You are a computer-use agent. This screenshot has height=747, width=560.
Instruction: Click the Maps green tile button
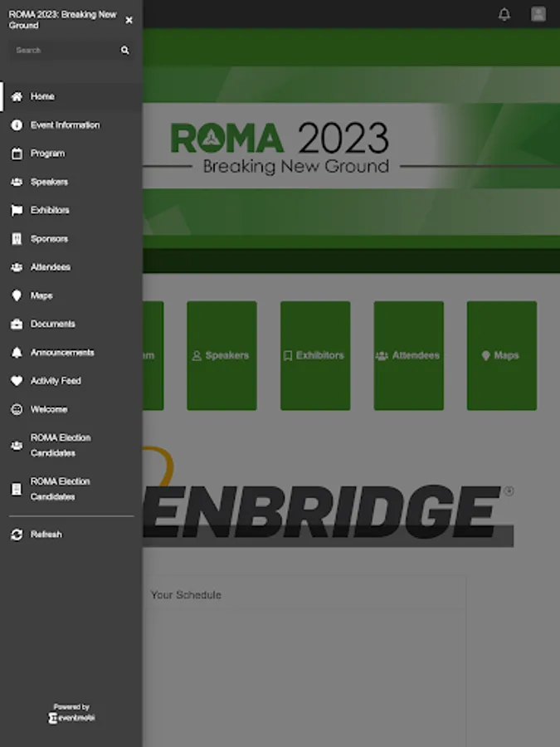[x=502, y=355]
